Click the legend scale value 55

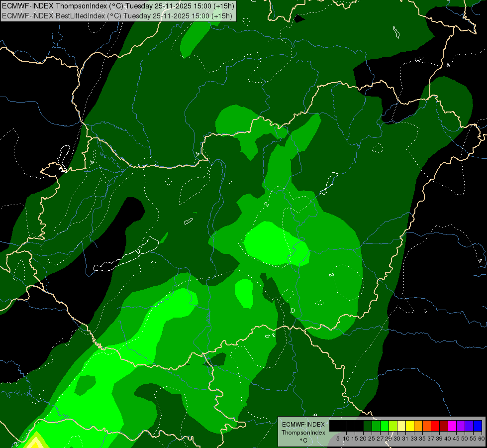(474, 439)
